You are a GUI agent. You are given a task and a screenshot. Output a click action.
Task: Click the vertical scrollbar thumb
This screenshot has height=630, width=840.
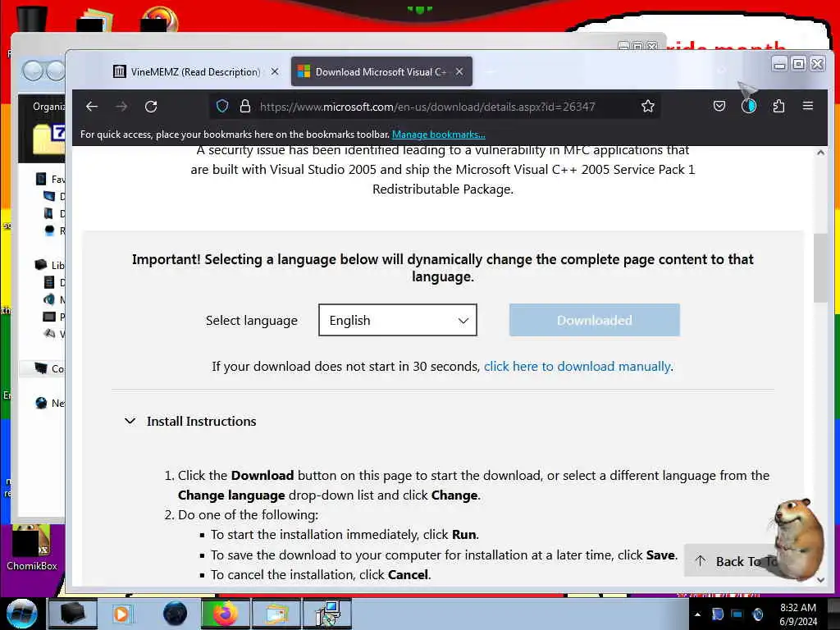[820, 268]
